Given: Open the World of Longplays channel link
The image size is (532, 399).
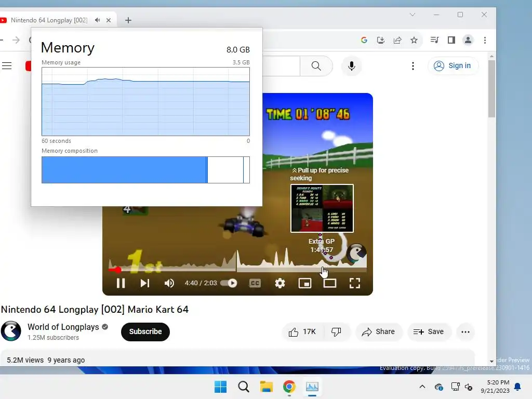Looking at the screenshot, I should click(x=63, y=327).
